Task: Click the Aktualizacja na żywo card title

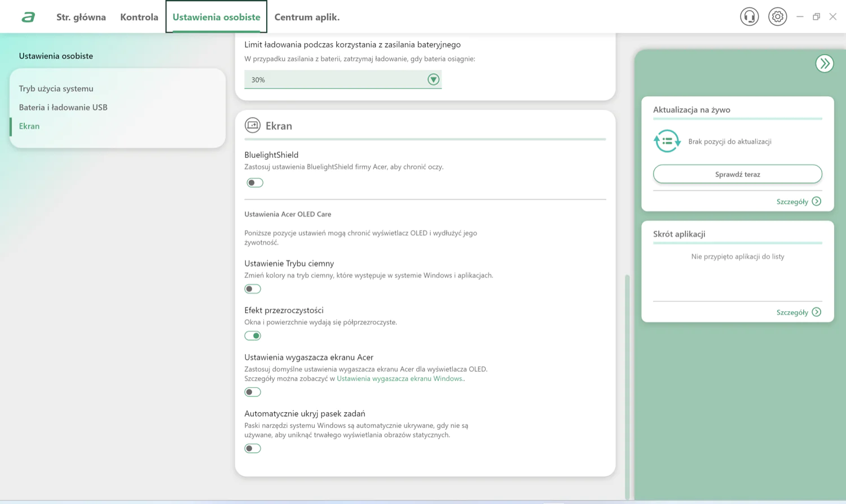Action: (691, 109)
